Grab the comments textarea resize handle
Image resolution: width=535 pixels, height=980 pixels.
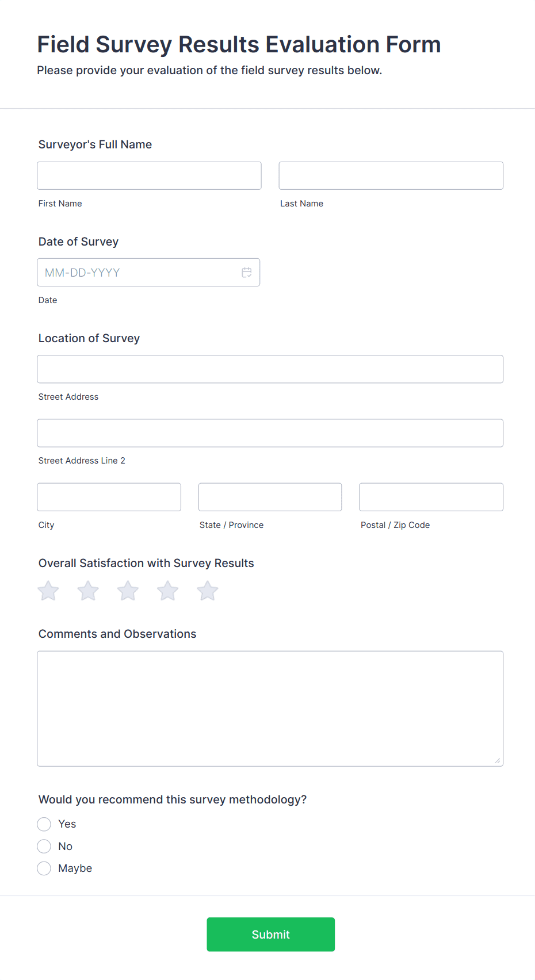tap(498, 761)
